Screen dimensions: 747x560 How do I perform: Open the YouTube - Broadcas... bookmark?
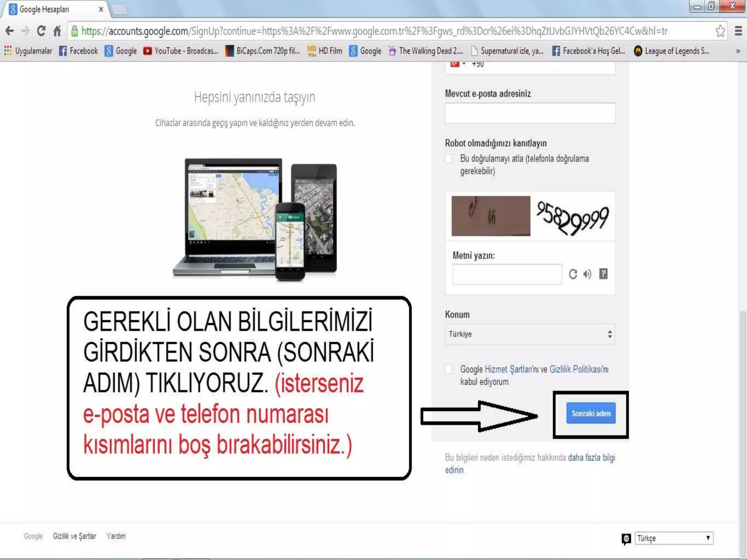(x=181, y=51)
